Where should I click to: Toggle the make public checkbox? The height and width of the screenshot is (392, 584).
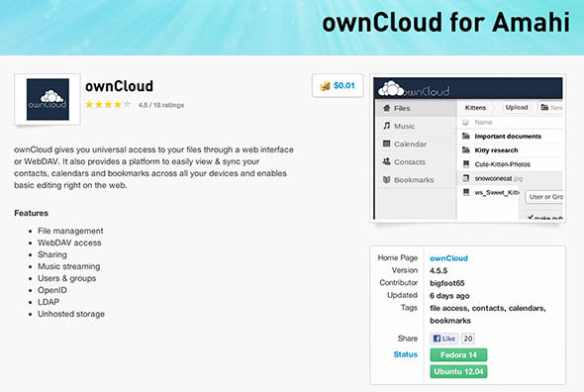531,217
